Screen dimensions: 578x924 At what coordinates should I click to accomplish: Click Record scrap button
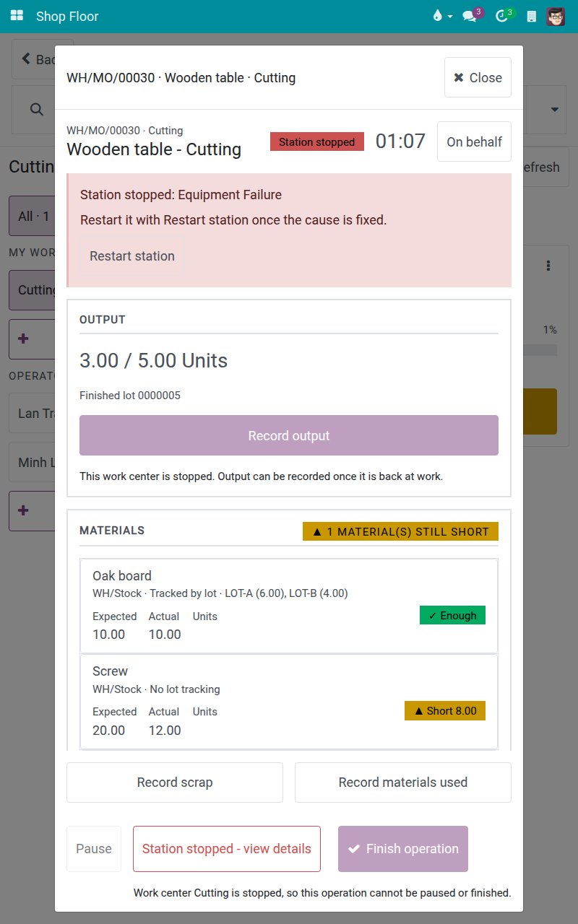click(175, 783)
